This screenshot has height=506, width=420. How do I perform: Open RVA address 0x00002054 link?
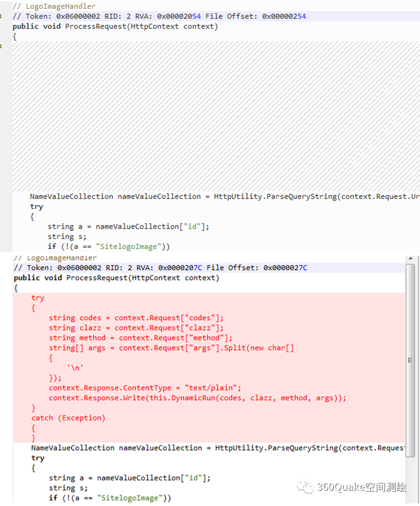[179, 17]
